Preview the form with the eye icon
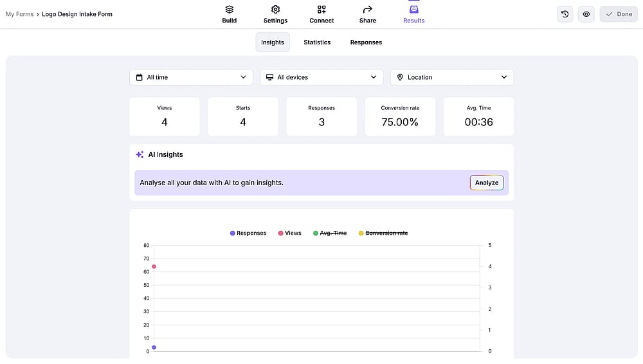This screenshot has width=643, height=364. point(586,14)
